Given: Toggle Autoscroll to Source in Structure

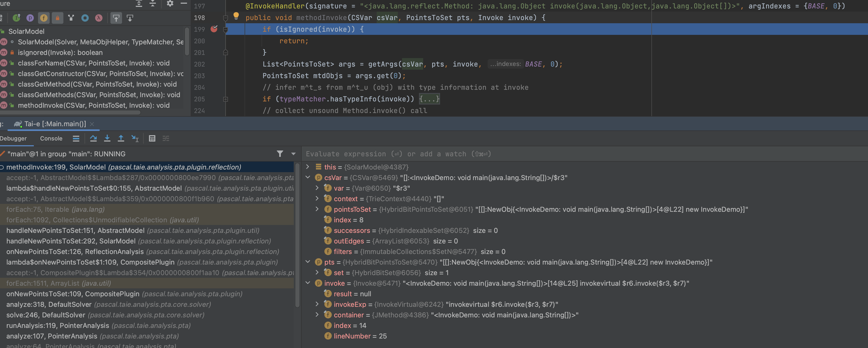Looking at the screenshot, I should 116,18.
